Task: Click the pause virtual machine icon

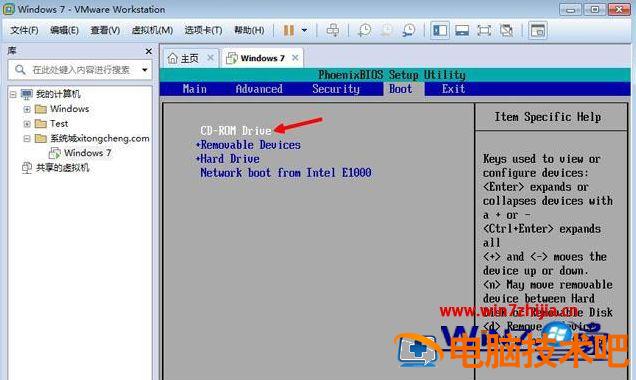Action: coord(288,30)
